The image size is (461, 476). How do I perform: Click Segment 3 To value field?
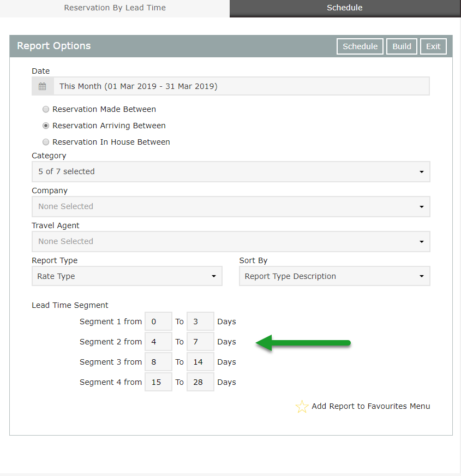tap(200, 362)
